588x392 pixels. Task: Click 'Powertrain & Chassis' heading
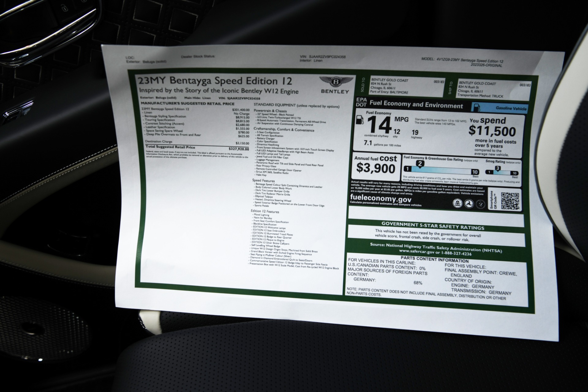270,111
